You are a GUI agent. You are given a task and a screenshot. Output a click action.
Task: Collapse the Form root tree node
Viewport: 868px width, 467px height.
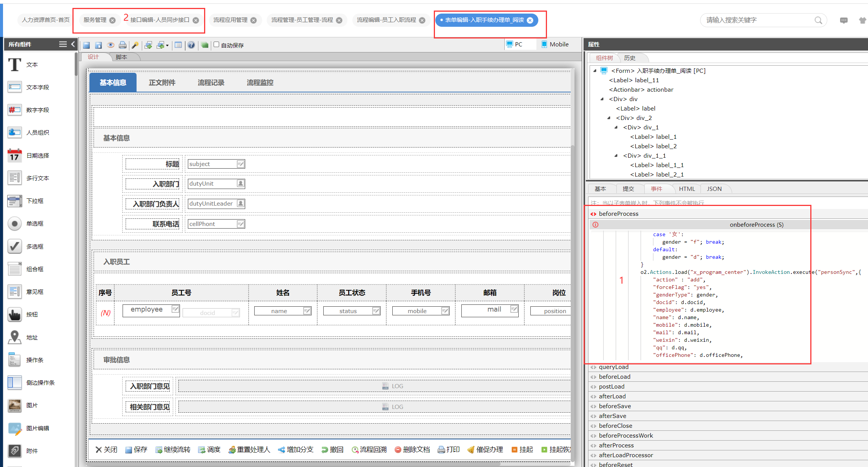click(595, 71)
